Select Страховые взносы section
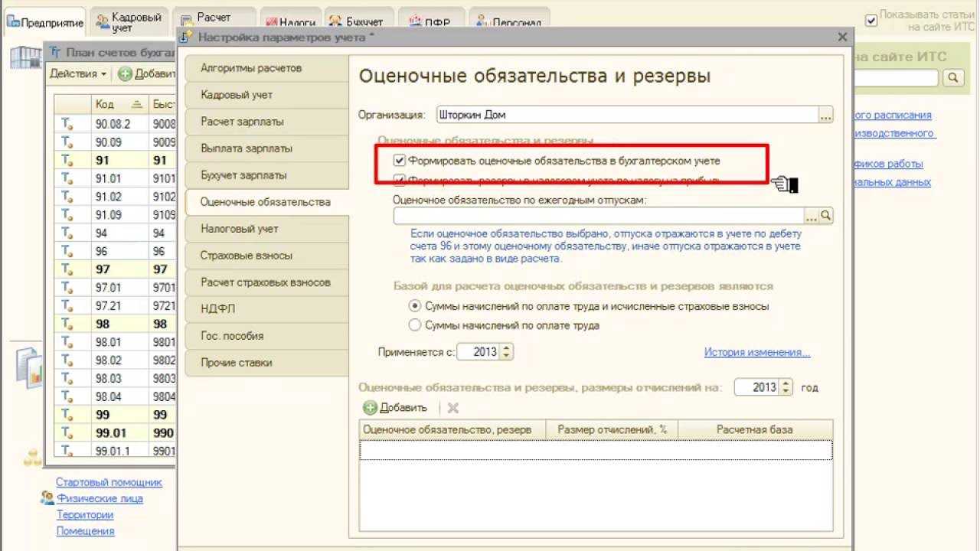 click(x=266, y=256)
